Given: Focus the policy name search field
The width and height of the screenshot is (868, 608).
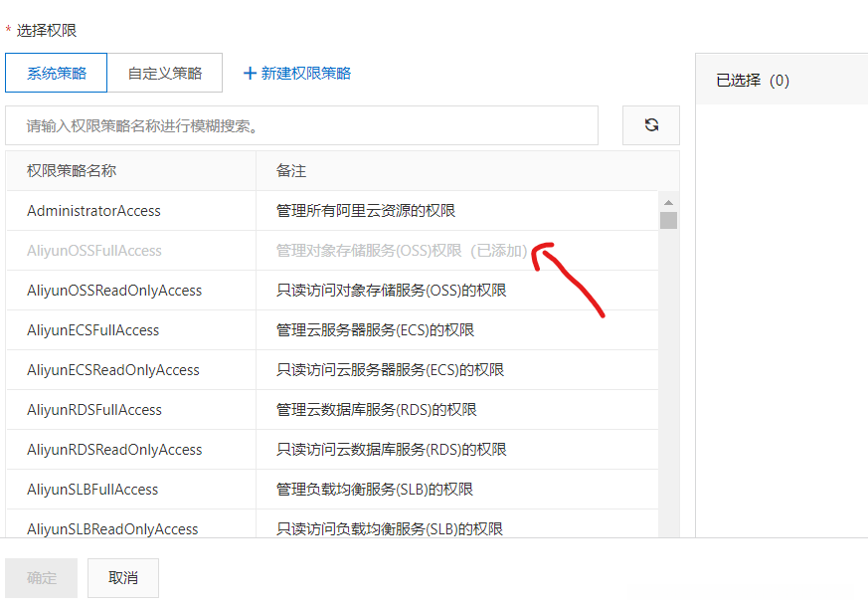Looking at the screenshot, I should pos(301,125).
